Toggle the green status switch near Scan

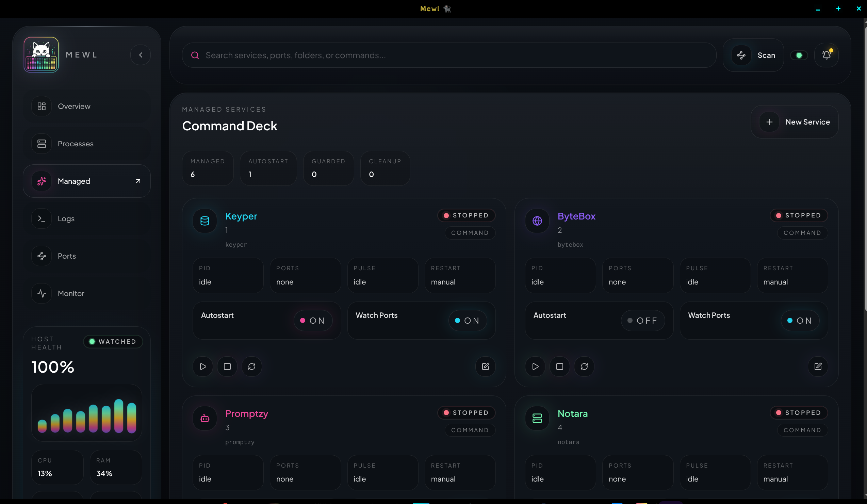799,55
